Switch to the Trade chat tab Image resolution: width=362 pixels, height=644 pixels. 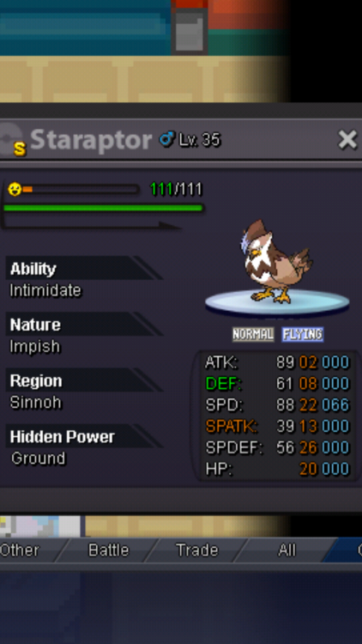pos(197,550)
